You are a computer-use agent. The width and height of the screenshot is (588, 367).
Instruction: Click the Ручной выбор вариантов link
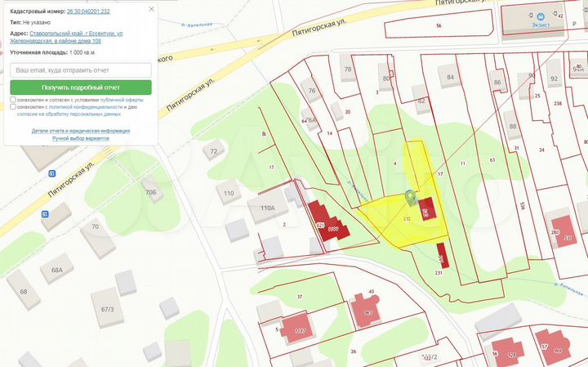(x=81, y=138)
